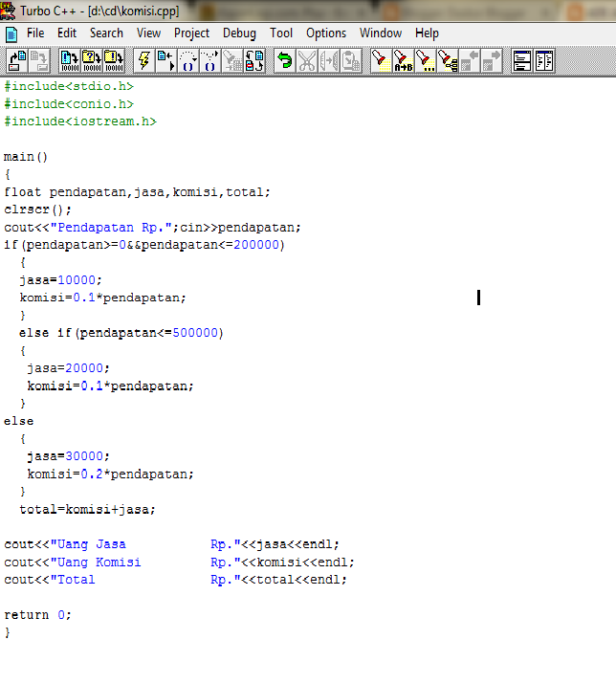The height and width of the screenshot is (684, 616).
Task: Click the grayed Previous message arrow icon
Action: [x=470, y=60]
